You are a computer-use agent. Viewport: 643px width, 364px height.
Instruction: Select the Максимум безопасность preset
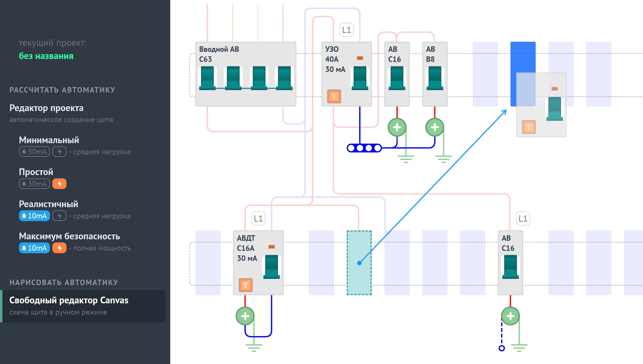click(x=70, y=236)
